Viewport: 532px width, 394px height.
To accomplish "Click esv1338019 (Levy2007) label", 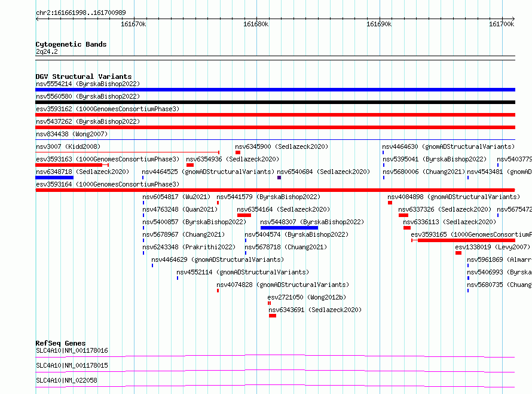I will 493,247.
